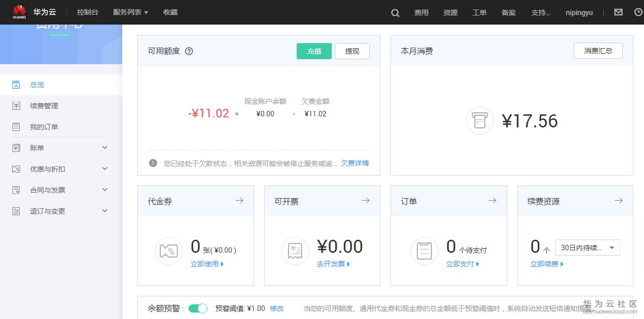Click the help question mark beside 可用额度

188,51
